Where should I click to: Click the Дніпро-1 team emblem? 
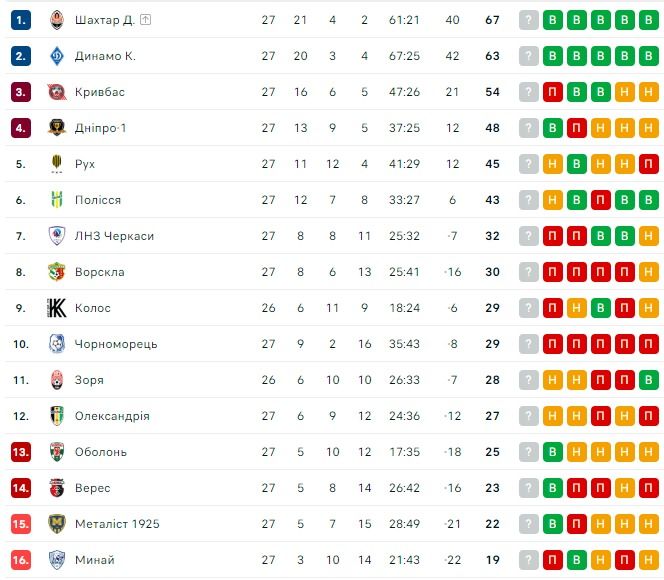click(x=56, y=128)
